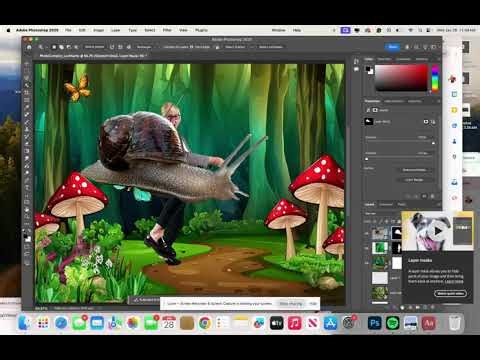This screenshot has height=360, width=480.
Task: Select the Eyedropper tool
Action: [27, 107]
